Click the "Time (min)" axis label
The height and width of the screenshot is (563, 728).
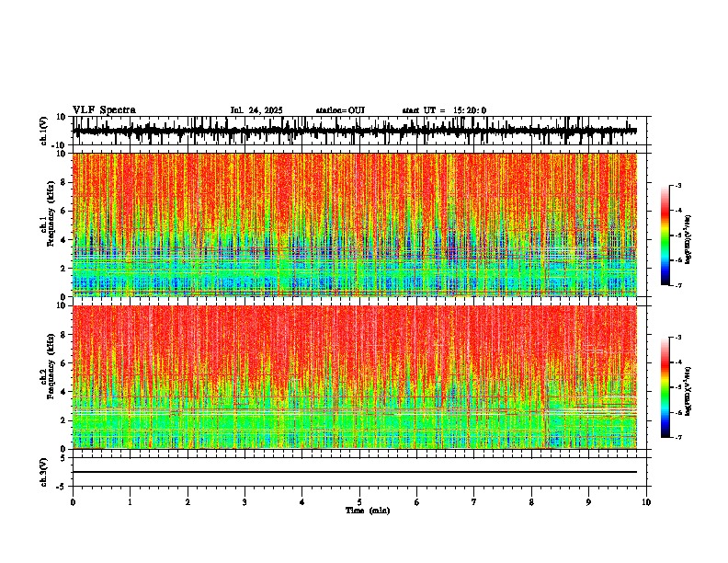(x=368, y=511)
